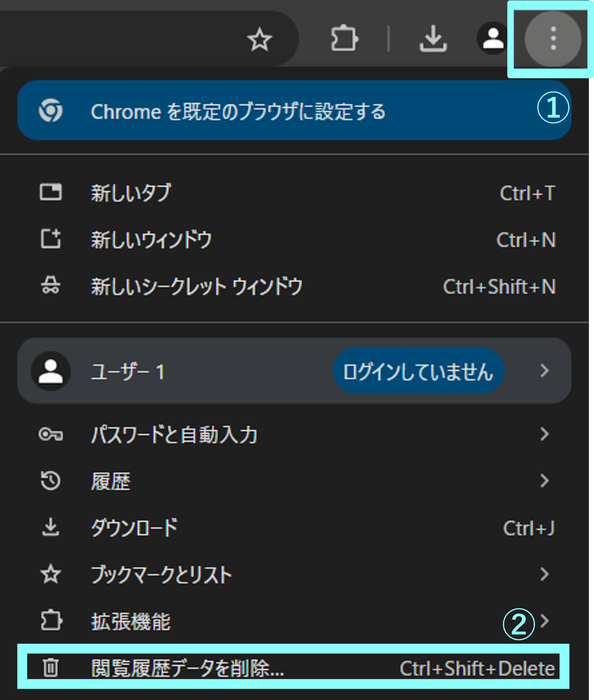This screenshot has width=594, height=700.
Task: Click the key icon for passwords
Action: [51, 434]
